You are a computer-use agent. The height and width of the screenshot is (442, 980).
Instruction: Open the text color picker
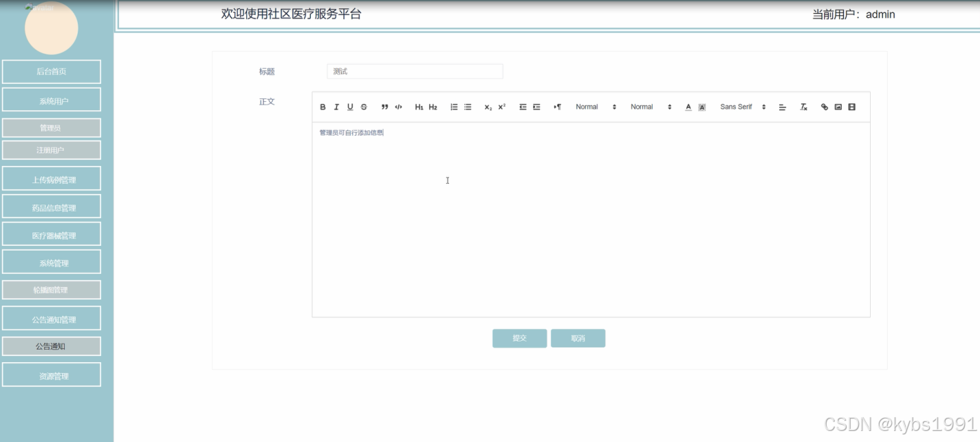[688, 107]
